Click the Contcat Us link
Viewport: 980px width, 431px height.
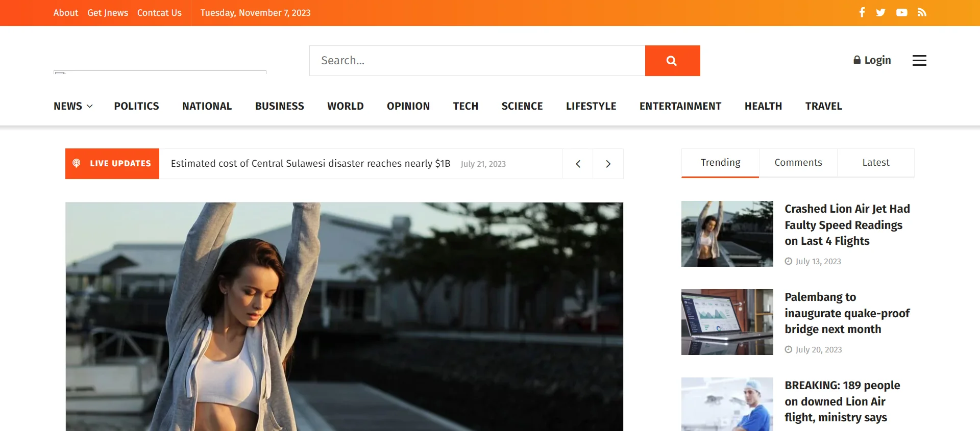pyautogui.click(x=159, y=13)
